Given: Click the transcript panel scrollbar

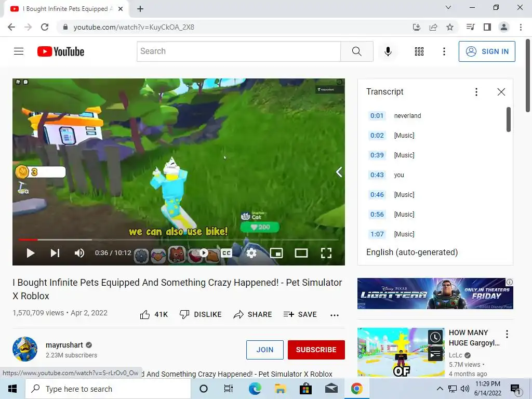Looking at the screenshot, I should point(508,119).
